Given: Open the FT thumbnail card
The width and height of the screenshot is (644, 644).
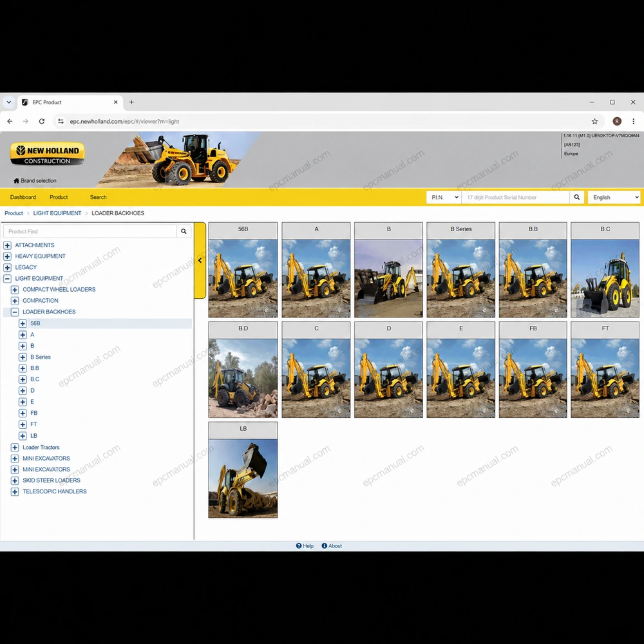Looking at the screenshot, I should [605, 370].
